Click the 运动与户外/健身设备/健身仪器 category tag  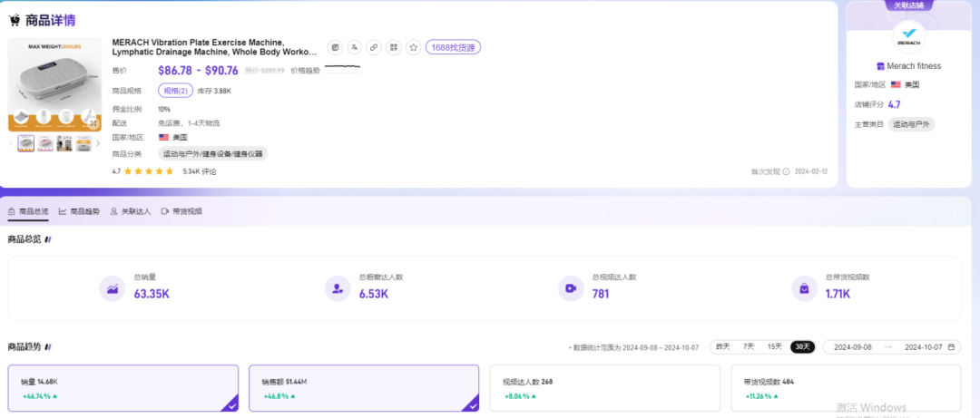(x=213, y=154)
